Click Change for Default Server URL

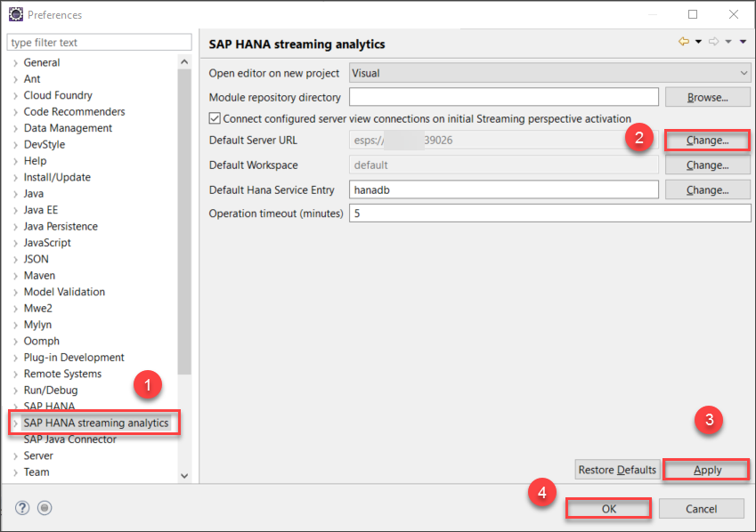click(708, 141)
